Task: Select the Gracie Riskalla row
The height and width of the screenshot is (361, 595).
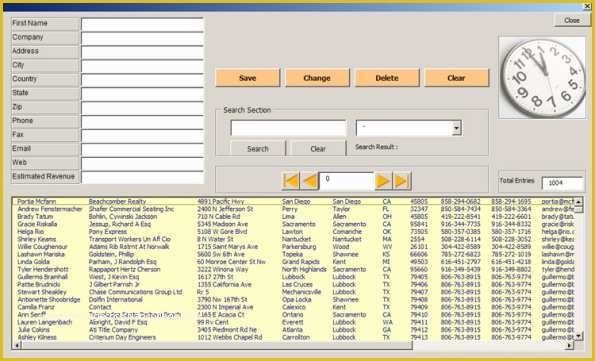Action: (x=293, y=224)
